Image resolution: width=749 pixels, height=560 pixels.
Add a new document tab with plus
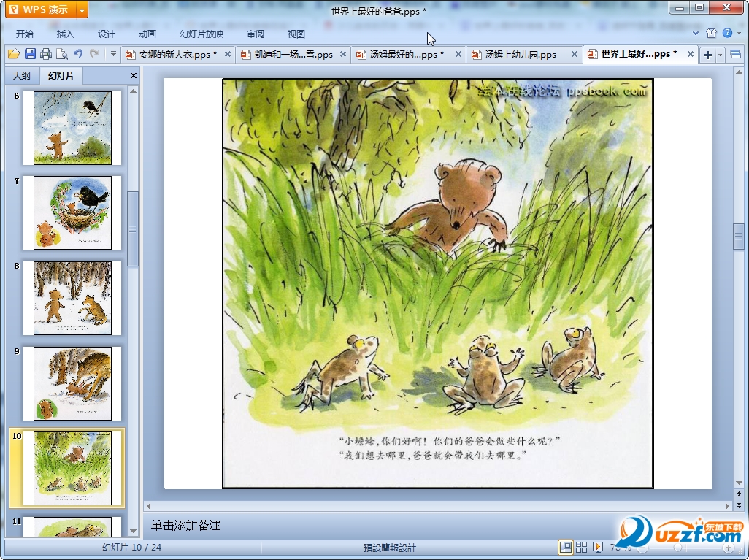click(708, 55)
